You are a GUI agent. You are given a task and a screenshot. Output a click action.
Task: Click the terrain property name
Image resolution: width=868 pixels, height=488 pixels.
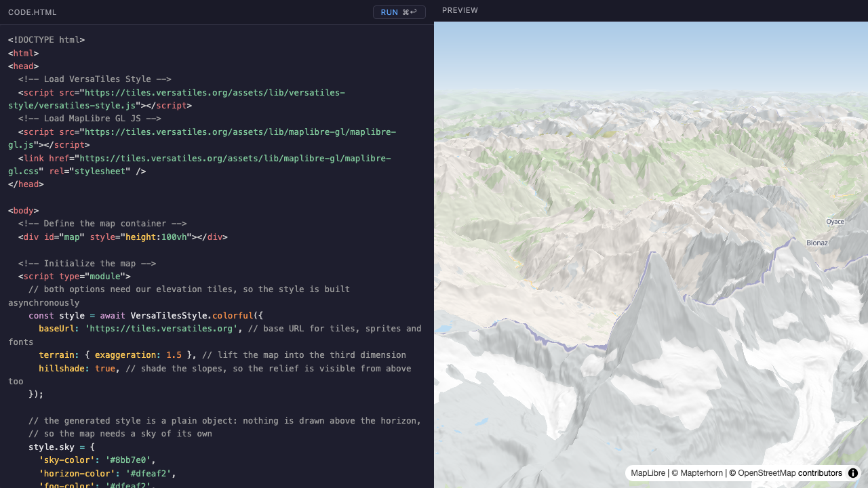[59, 355]
